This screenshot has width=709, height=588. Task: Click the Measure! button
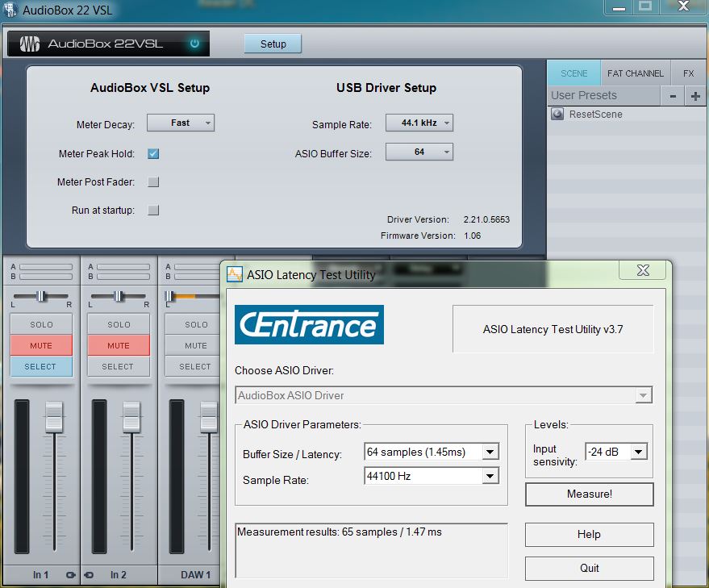tap(589, 494)
